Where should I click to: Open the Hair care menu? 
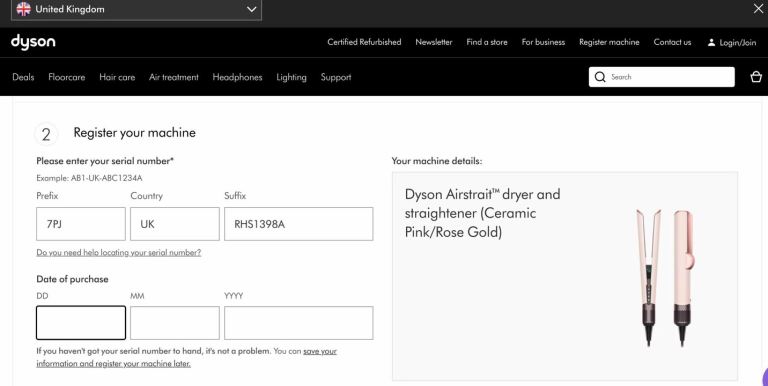point(117,77)
